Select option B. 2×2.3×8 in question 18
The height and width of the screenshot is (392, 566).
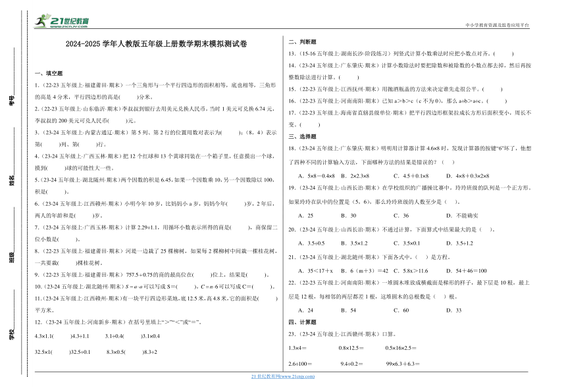coord(355,176)
